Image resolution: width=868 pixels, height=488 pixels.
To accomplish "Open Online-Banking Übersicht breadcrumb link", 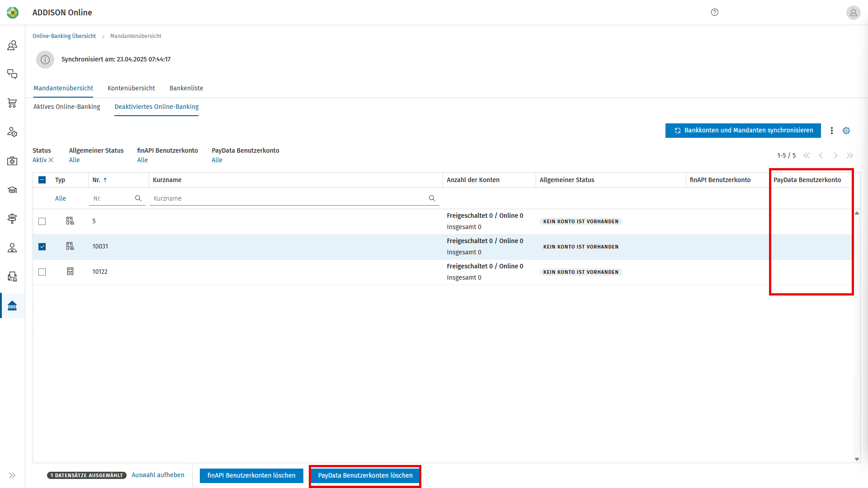I will pos(64,36).
